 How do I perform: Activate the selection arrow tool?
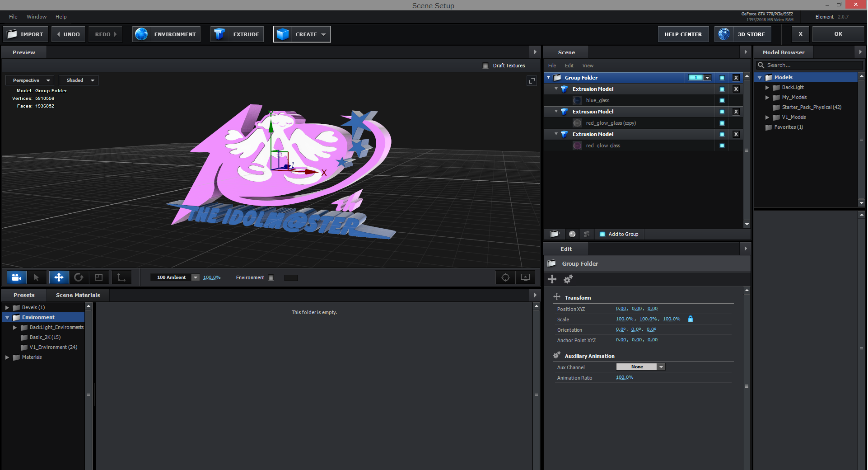(x=37, y=277)
